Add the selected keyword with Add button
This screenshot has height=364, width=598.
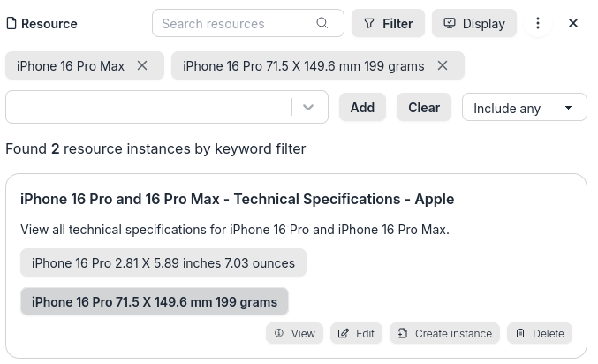pyautogui.click(x=362, y=108)
